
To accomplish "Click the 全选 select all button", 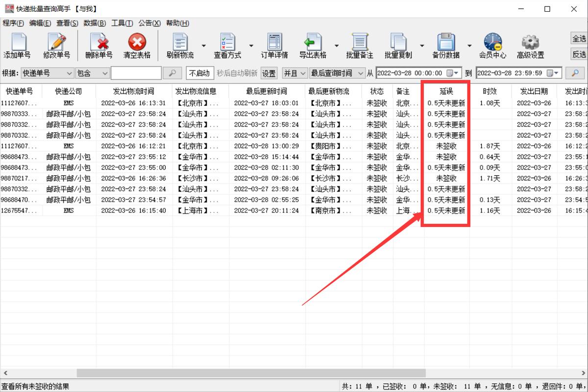I will coord(579,38).
